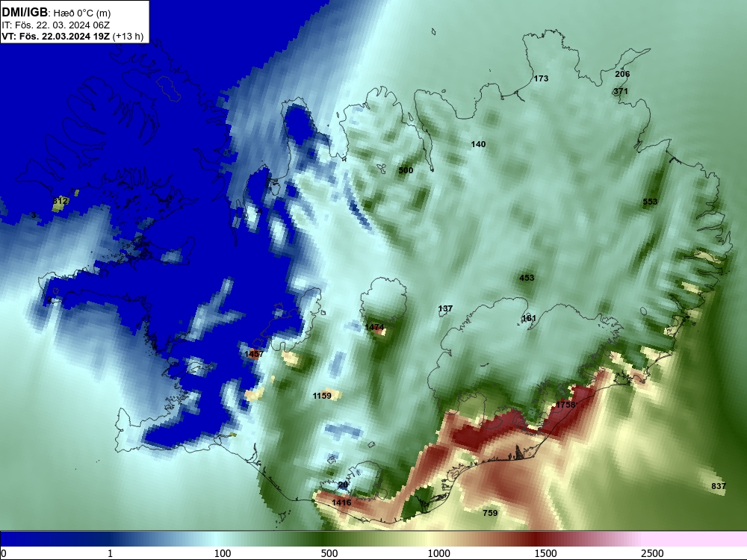Viewport: 747px width, 560px height.
Task: Click the 1457 value on the map
Action: (254, 354)
